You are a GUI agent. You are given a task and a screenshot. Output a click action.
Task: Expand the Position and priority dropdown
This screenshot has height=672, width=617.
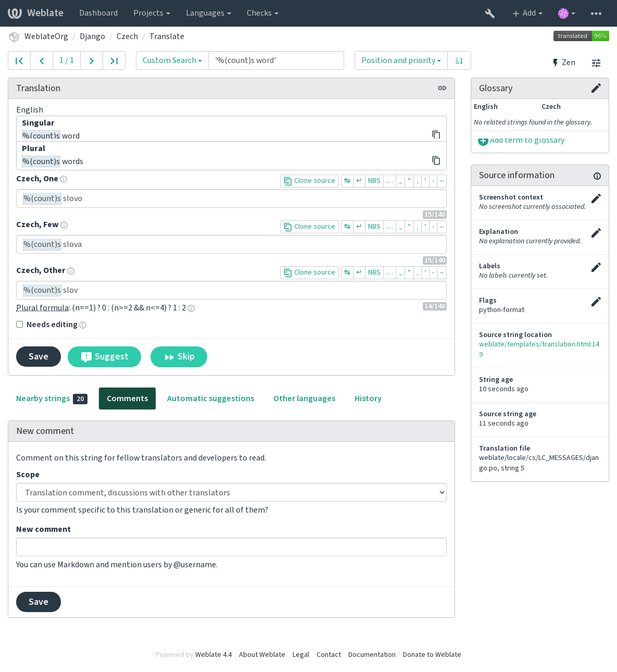click(x=401, y=60)
